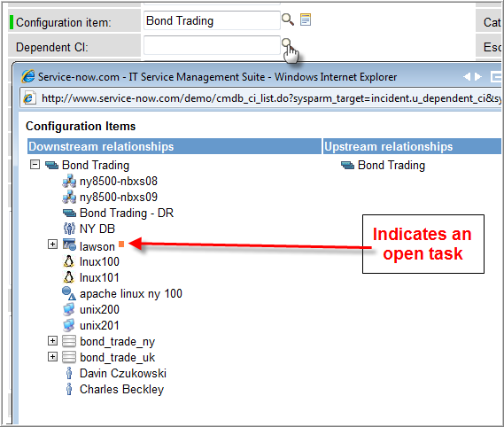Select Bond Trading - DR item
This screenshot has width=504, height=427.
(127, 213)
